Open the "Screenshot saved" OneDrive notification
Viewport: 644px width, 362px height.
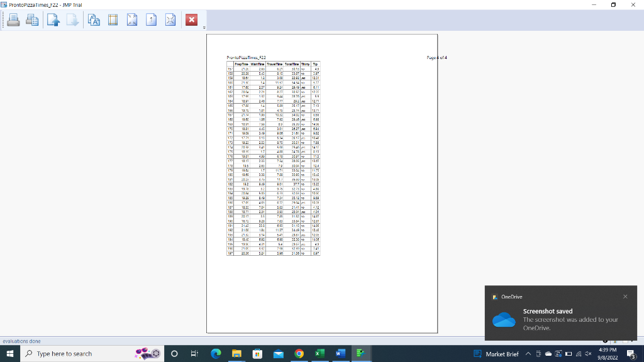[x=560, y=313]
